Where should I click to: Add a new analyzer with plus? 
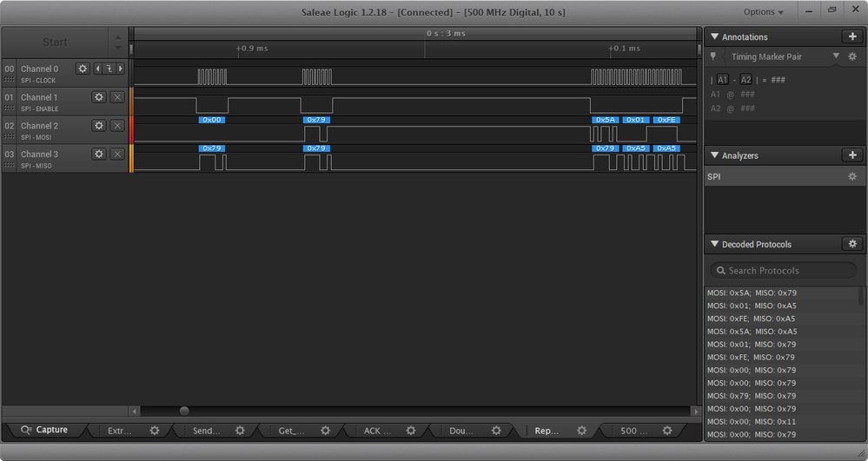(x=852, y=155)
